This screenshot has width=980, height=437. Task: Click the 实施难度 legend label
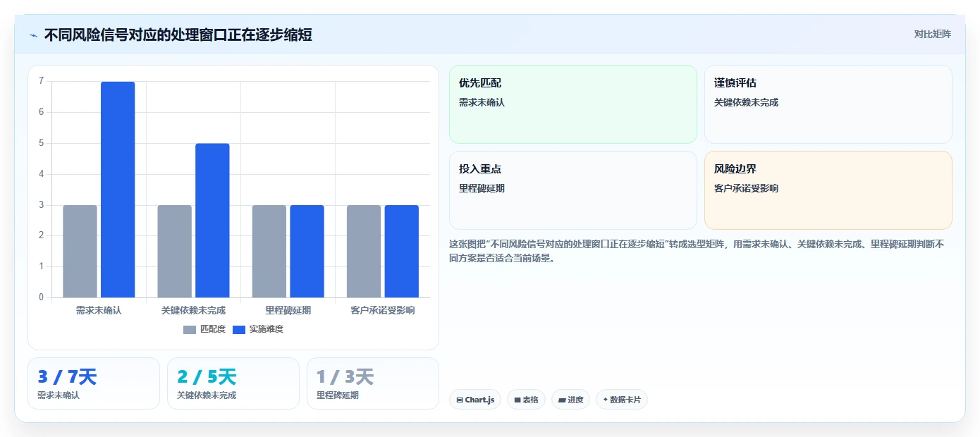pos(267,329)
